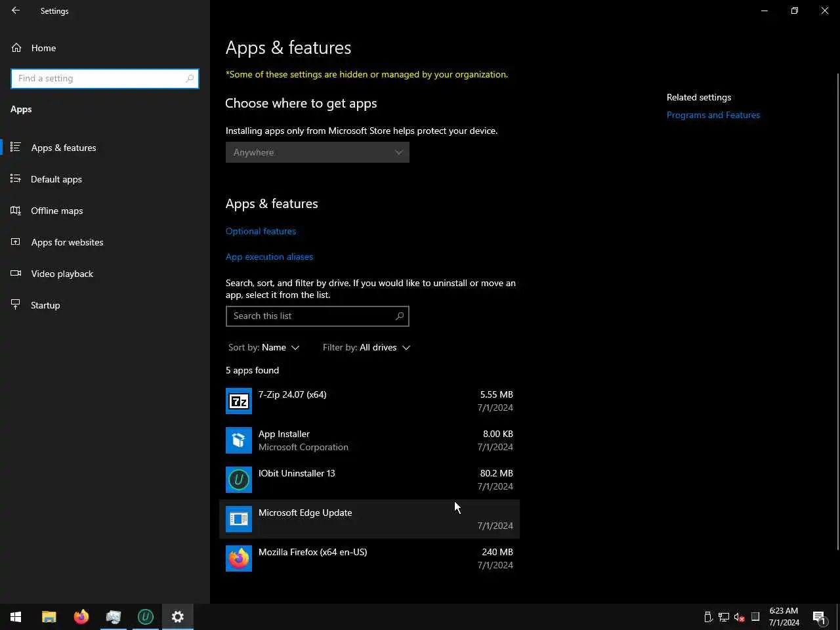Image resolution: width=840 pixels, height=630 pixels.
Task: Open the notification center icon
Action: [x=819, y=617]
